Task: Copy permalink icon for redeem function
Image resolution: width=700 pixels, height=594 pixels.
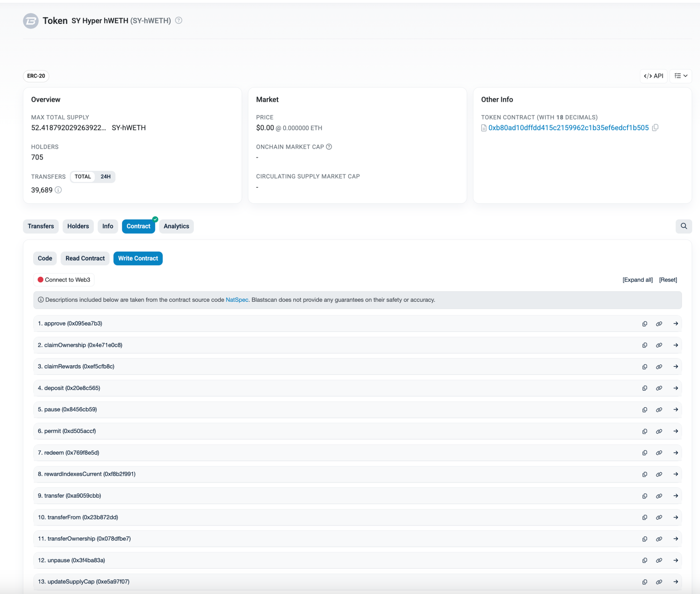Action: click(659, 453)
